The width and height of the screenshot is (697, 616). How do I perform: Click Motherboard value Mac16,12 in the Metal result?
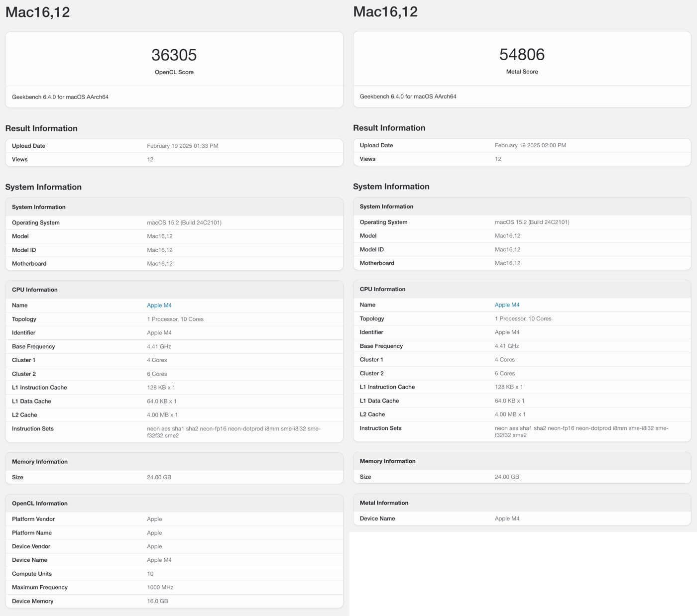(507, 263)
